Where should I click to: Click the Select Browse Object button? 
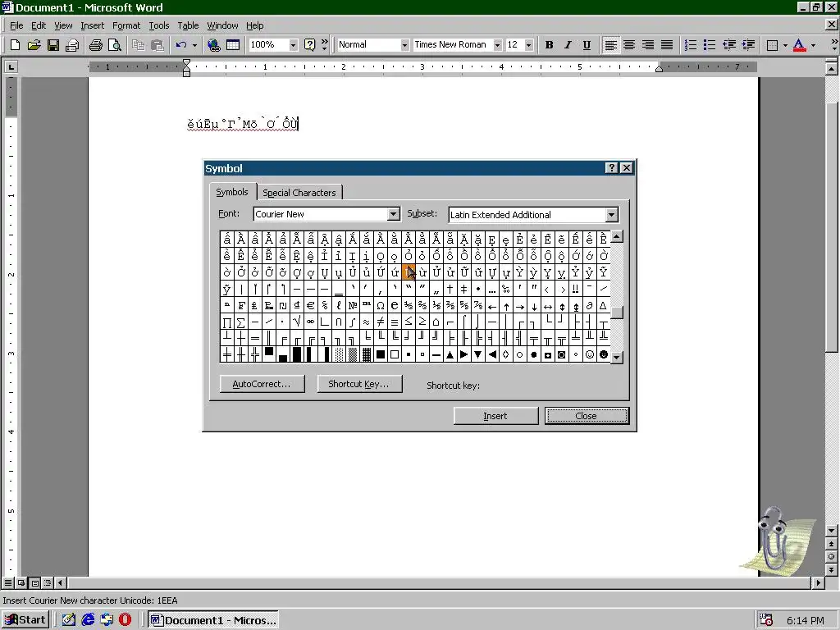point(831,557)
